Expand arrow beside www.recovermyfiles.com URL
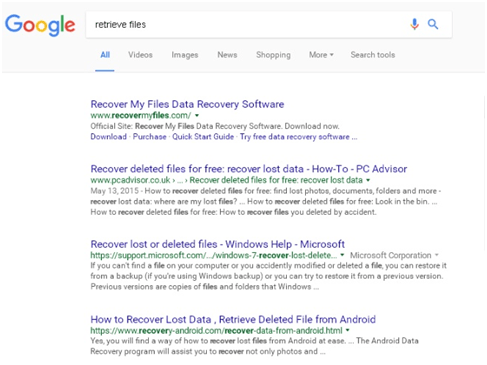Viewport: 487px width, 365px height. (197, 116)
